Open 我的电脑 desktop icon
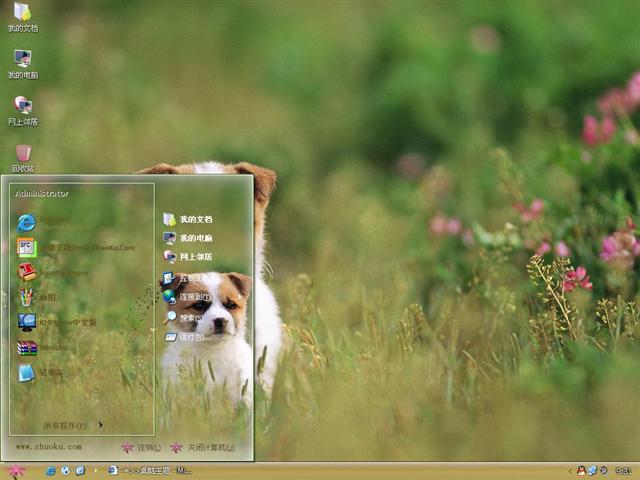The width and height of the screenshot is (640, 480). coord(23,64)
